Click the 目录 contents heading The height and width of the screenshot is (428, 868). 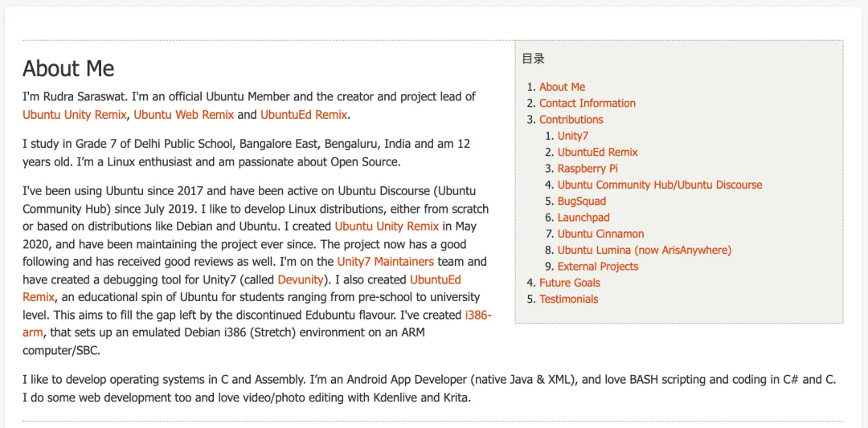(x=533, y=59)
